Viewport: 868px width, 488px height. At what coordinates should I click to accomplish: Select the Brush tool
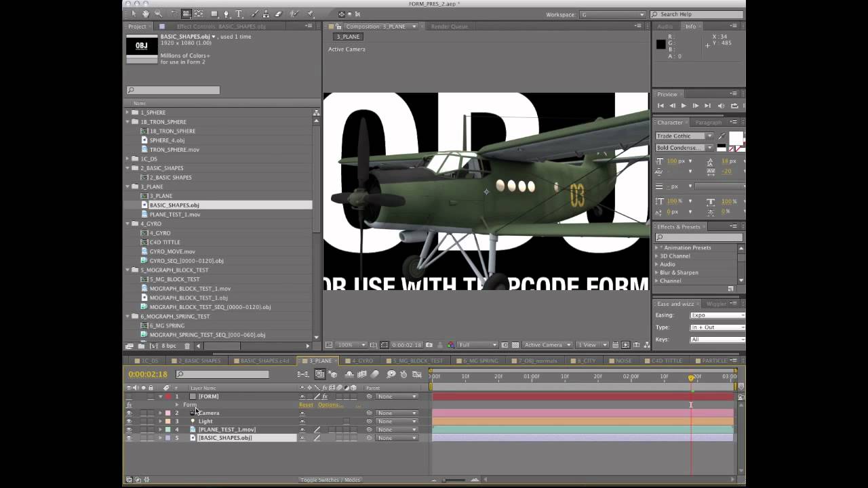[x=254, y=14]
